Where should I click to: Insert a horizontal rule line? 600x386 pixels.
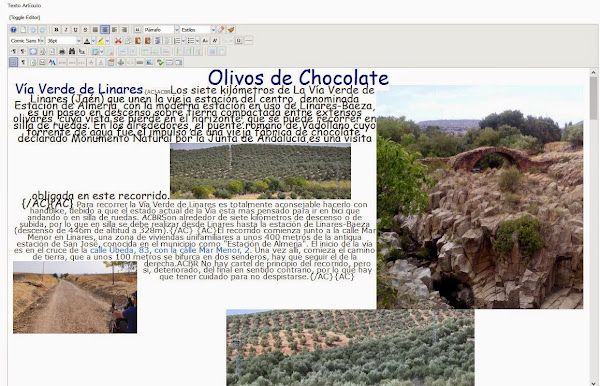[x=248, y=41]
